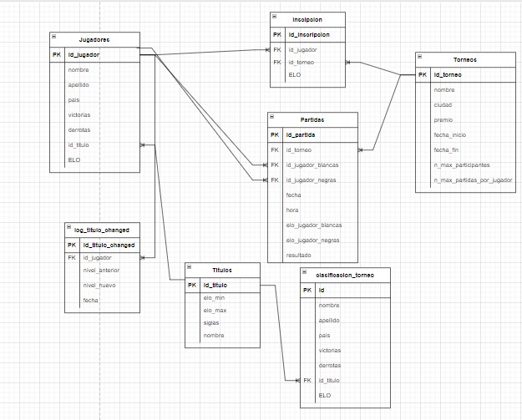Click the premio field in Torneos

443,120
